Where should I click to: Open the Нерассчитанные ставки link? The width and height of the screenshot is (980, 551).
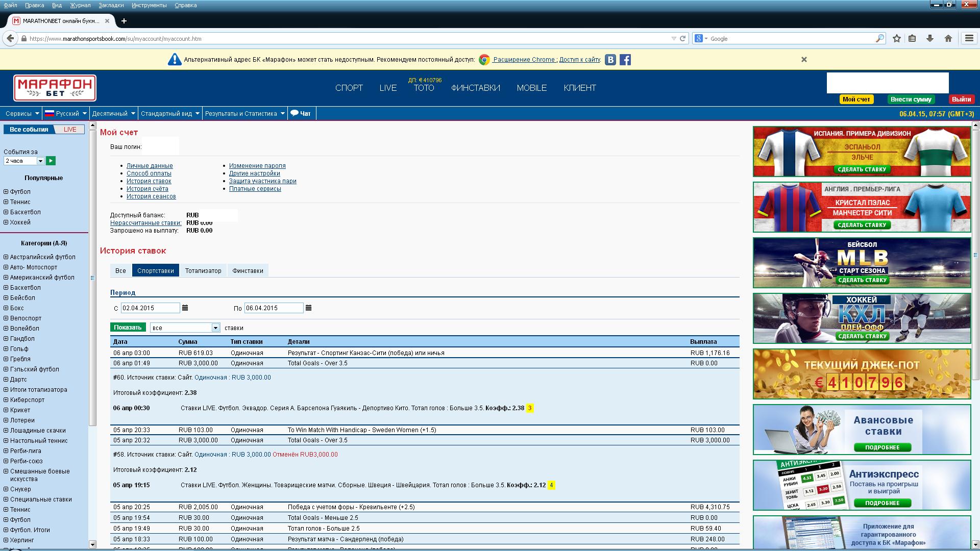(146, 223)
